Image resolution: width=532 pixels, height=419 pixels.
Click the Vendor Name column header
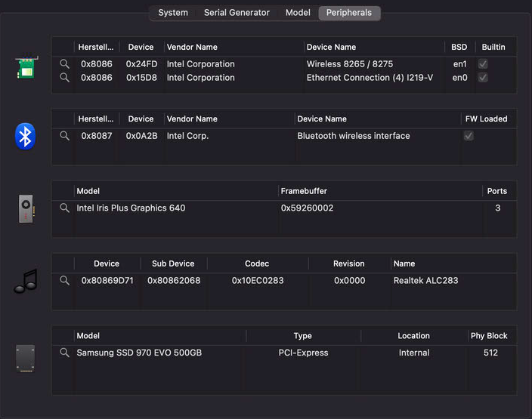192,47
